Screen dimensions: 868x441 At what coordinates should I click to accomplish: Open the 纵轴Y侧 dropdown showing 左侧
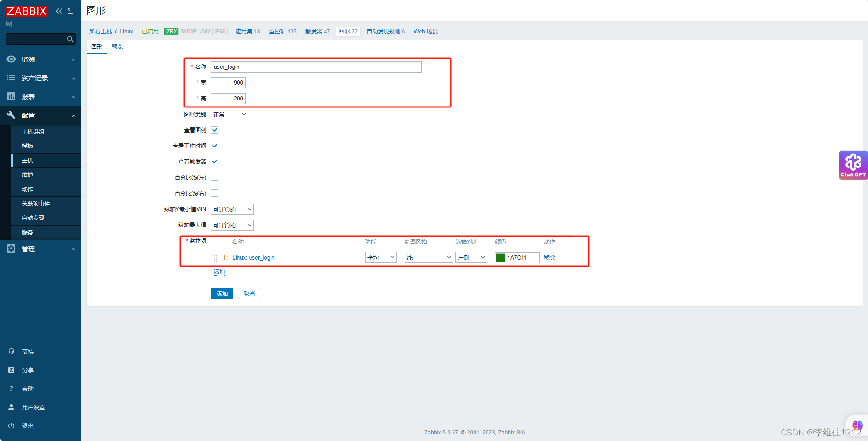coord(471,257)
